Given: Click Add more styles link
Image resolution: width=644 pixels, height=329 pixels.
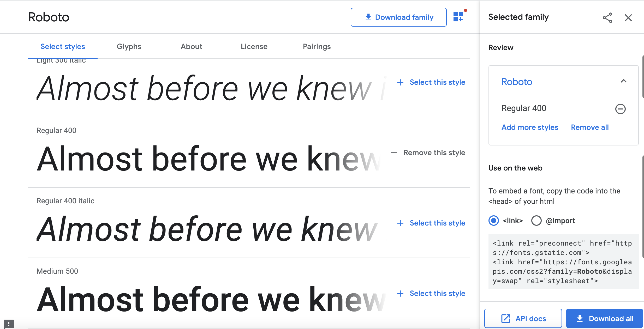Looking at the screenshot, I should click(x=530, y=127).
